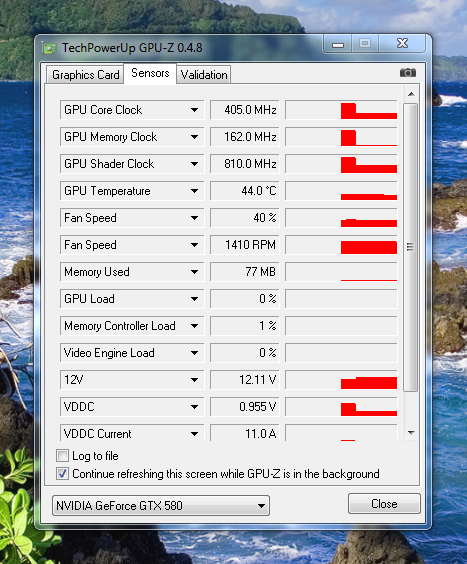Image resolution: width=467 pixels, height=564 pixels.
Task: Click the scrollbar up arrow
Action: tap(411, 94)
